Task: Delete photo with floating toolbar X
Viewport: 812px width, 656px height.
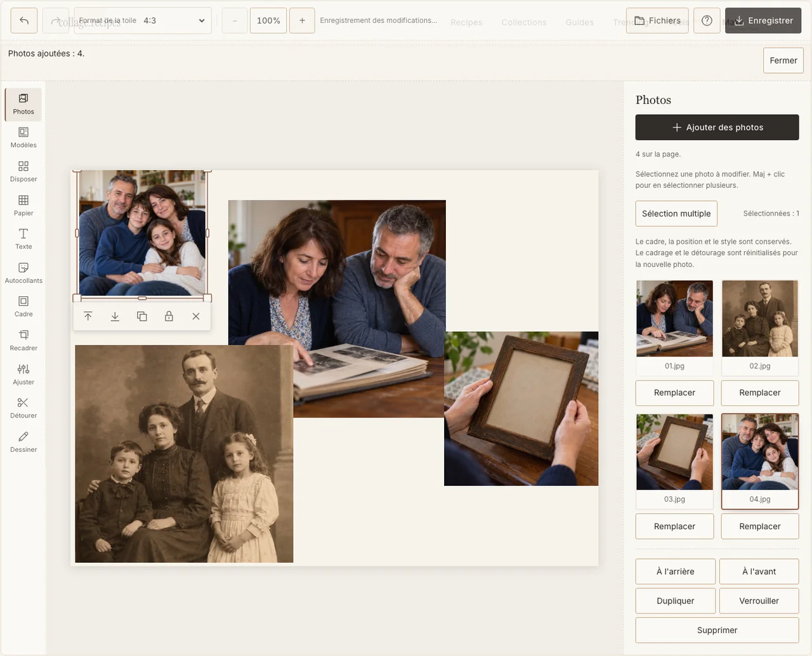Action: pos(196,316)
